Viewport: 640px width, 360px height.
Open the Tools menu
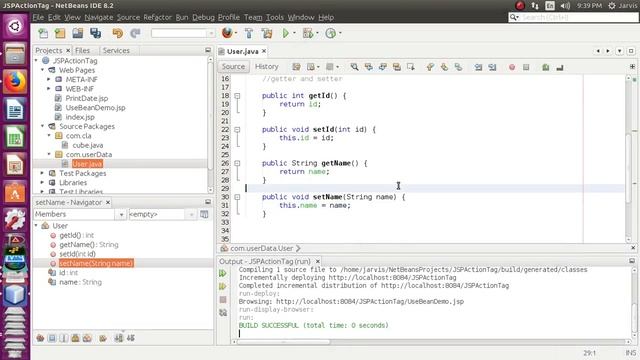point(275,17)
